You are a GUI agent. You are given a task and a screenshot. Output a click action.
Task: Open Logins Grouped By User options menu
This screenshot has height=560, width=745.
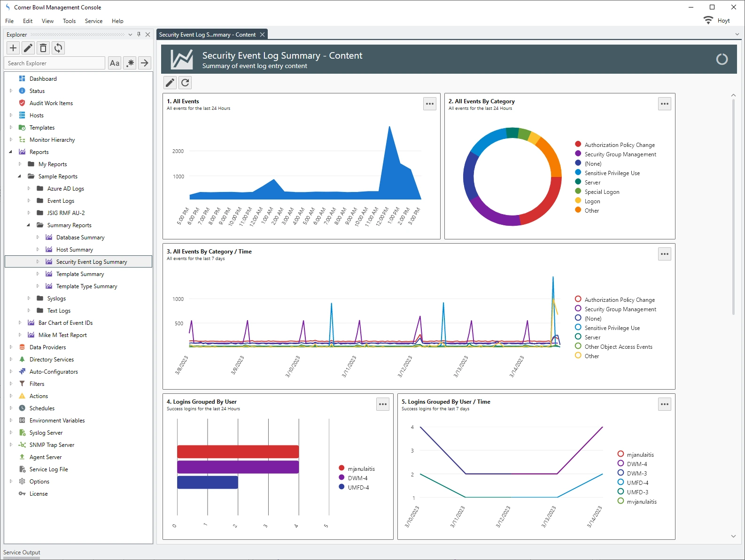coord(383,404)
